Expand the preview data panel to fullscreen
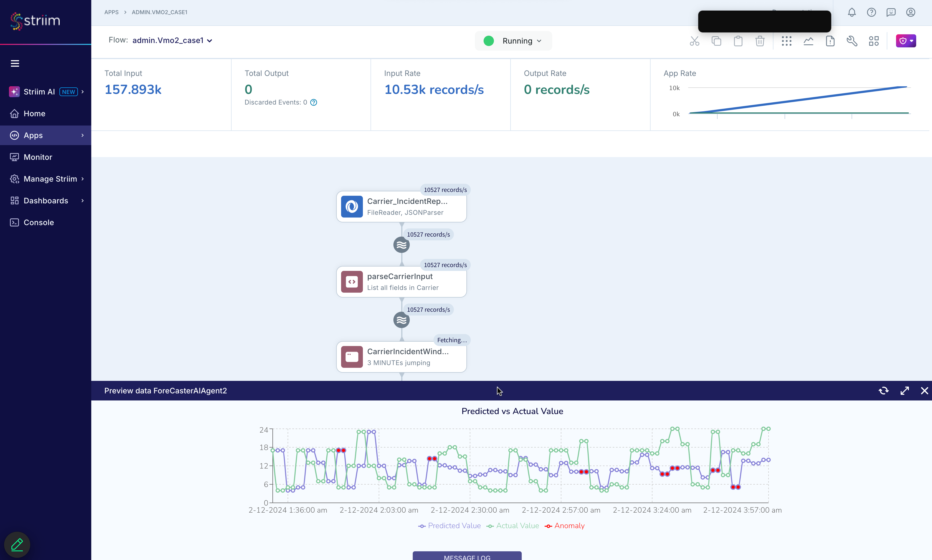This screenshot has height=560, width=932. point(904,391)
